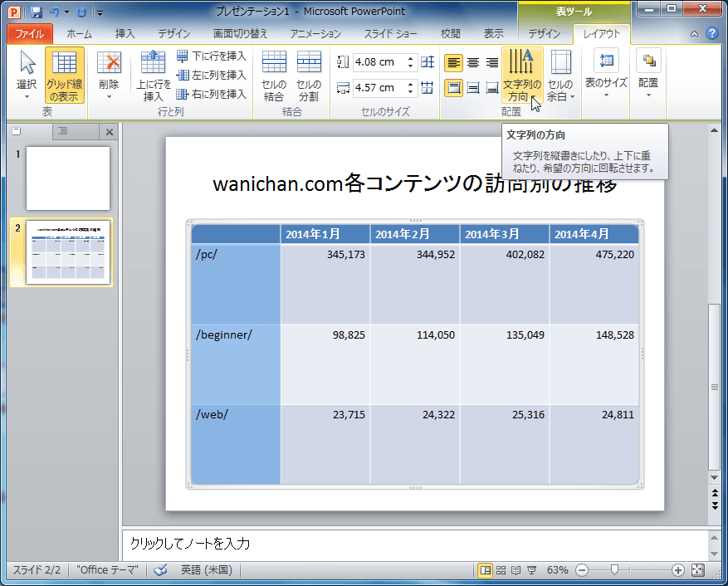This screenshot has height=586, width=728.
Task: Increase the row height with up spinner
Action: pyautogui.click(x=410, y=58)
